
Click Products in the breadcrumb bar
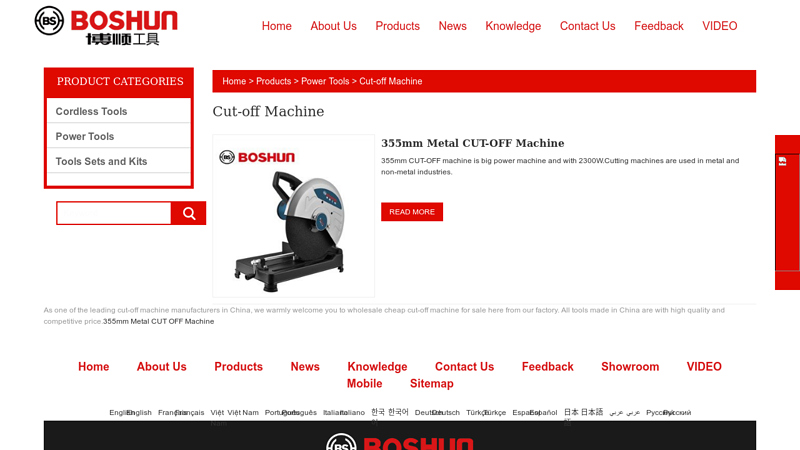pyautogui.click(x=273, y=81)
